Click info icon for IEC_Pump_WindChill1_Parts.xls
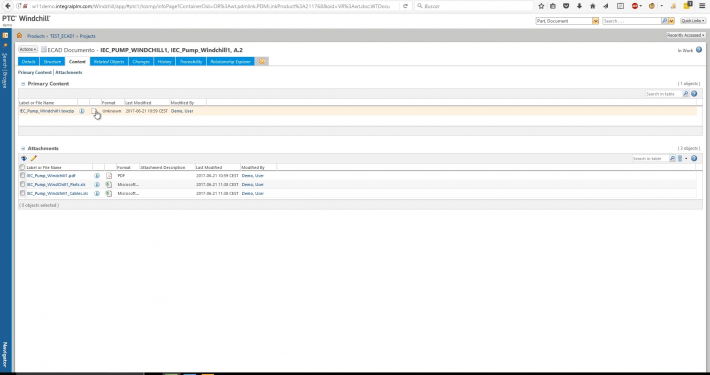 97,184
